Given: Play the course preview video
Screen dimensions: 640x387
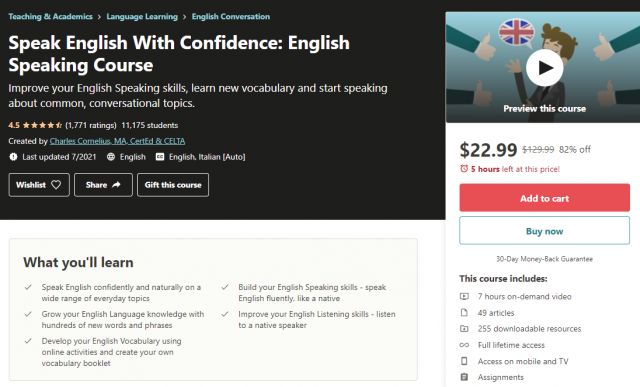Looking at the screenshot, I should (x=544, y=68).
